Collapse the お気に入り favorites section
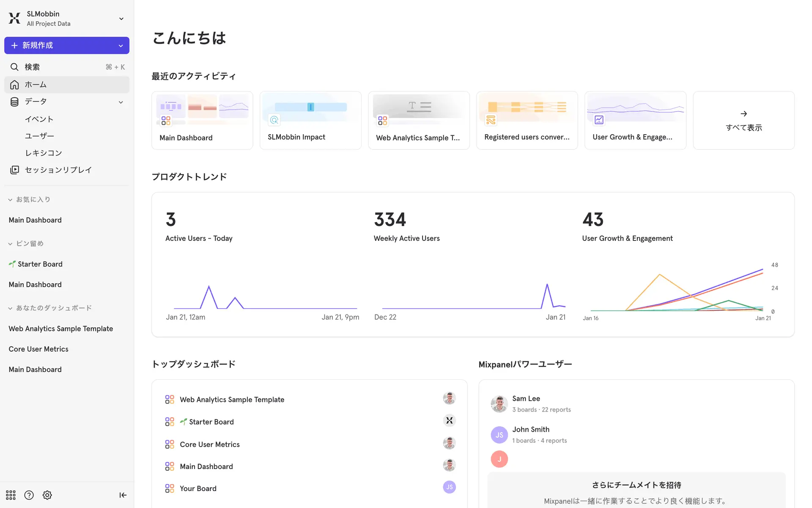The width and height of the screenshot is (812, 508). tap(10, 199)
